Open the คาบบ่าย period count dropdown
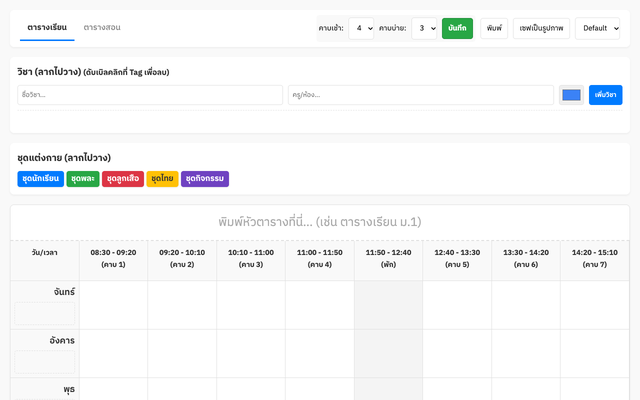This screenshot has height=400, width=640. [424, 28]
